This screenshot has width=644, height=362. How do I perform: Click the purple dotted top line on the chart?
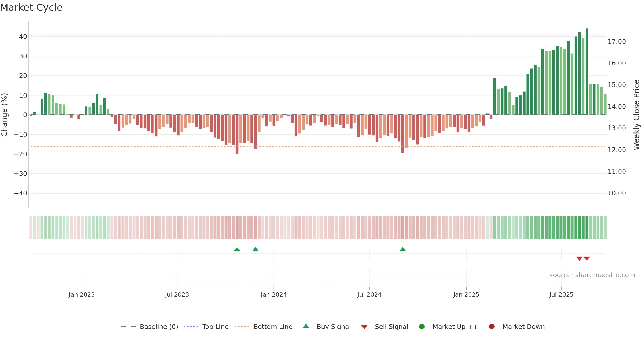pyautogui.click(x=318, y=35)
